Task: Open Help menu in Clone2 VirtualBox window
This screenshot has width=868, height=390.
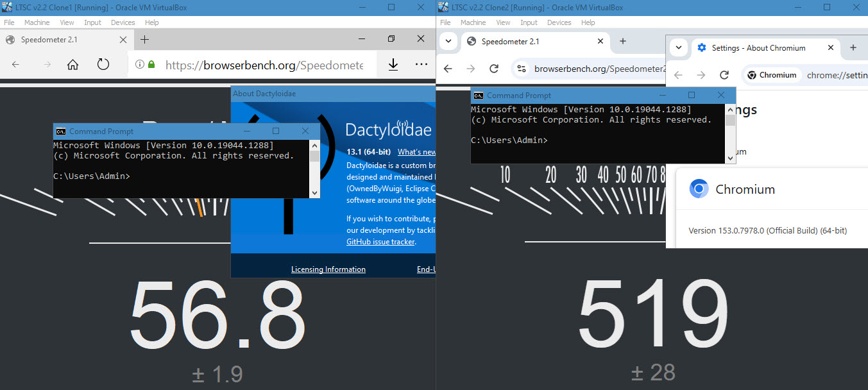Action: point(588,22)
